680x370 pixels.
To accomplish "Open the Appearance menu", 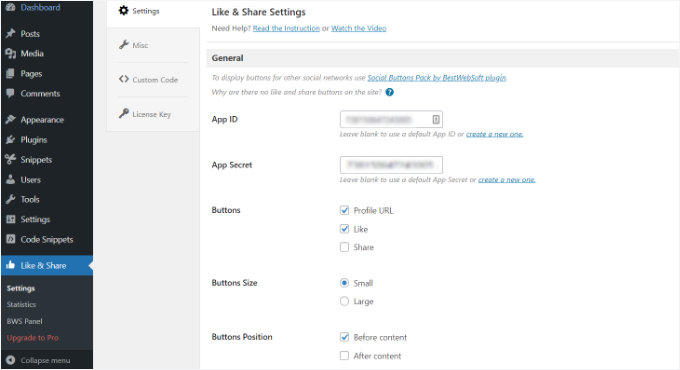I will pos(47,120).
